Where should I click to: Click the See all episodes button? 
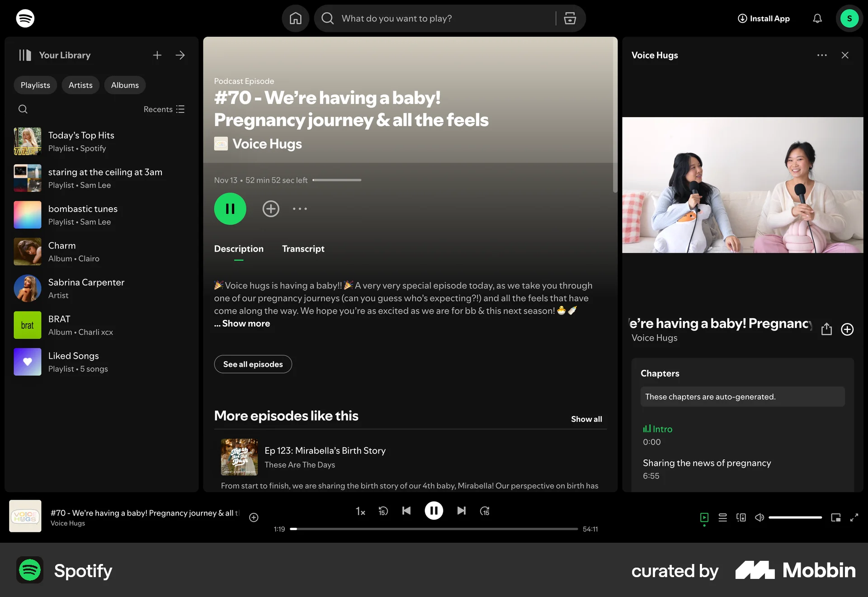point(253,364)
